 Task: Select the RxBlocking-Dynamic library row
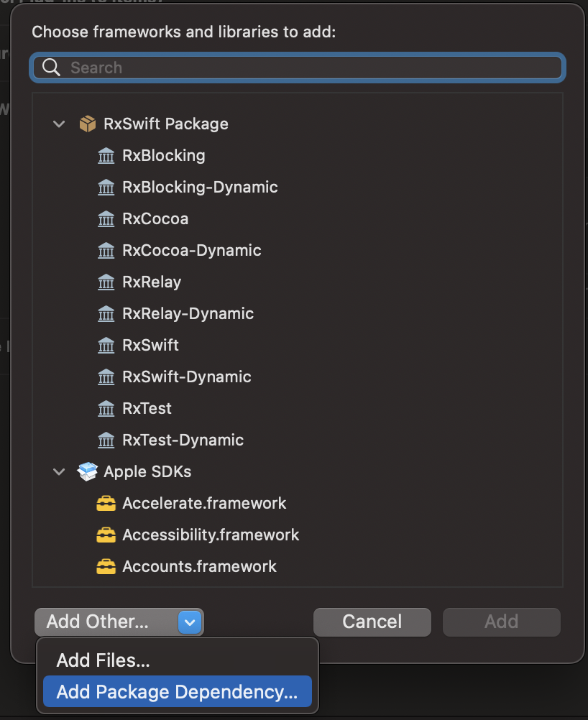coord(298,188)
